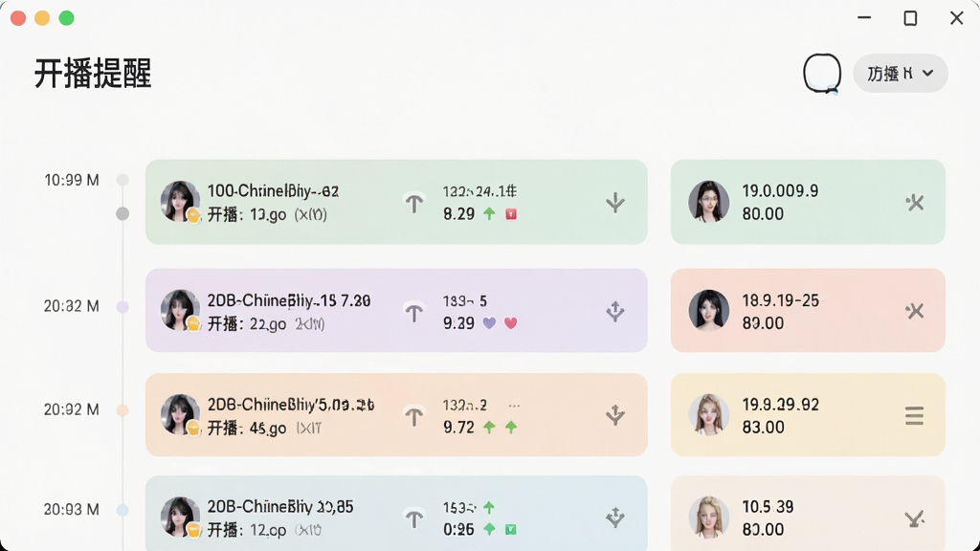Click the purple heart icon beside 9.29

click(x=489, y=323)
